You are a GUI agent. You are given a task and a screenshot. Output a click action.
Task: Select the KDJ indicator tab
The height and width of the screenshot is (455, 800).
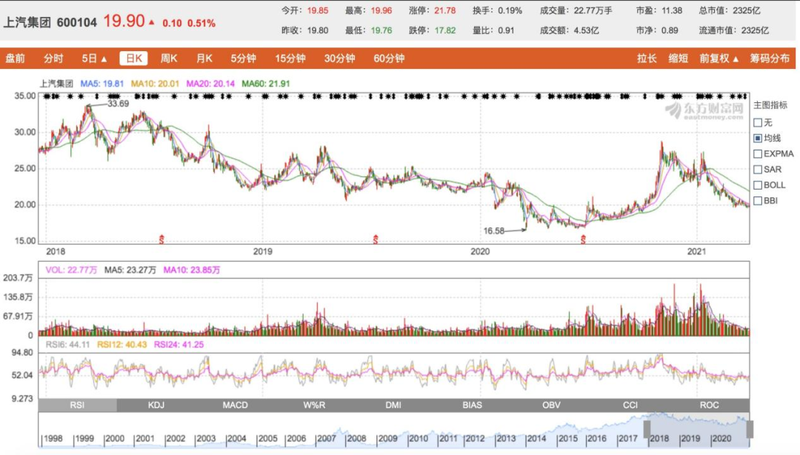tap(156, 405)
